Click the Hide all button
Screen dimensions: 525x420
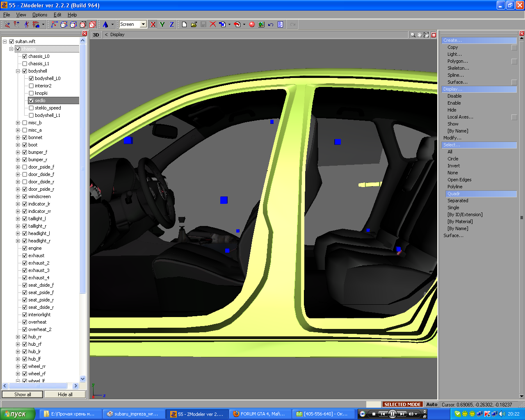[65, 395]
